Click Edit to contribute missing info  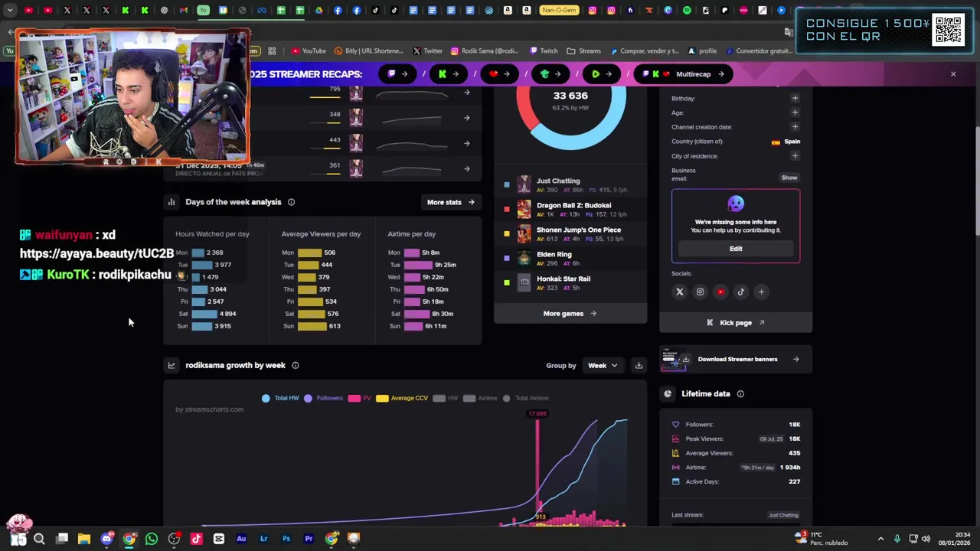pos(736,249)
